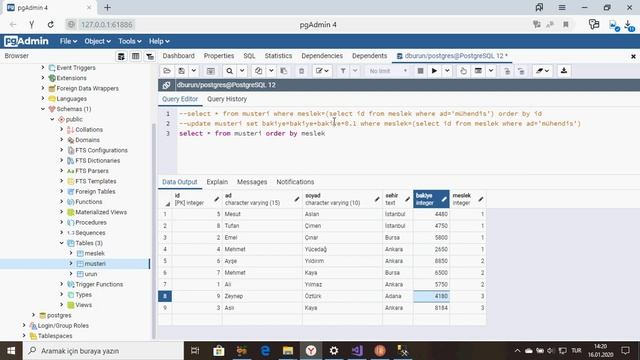Switch to the SQL tab

249,56
